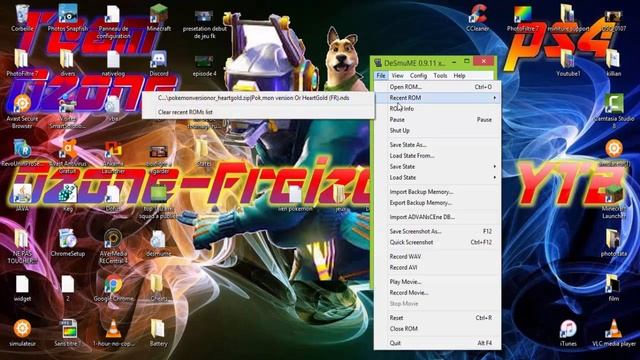Viewport: 640px width, 360px height.
Task: Open the Sans titre 7 file icon
Action: pos(68,333)
